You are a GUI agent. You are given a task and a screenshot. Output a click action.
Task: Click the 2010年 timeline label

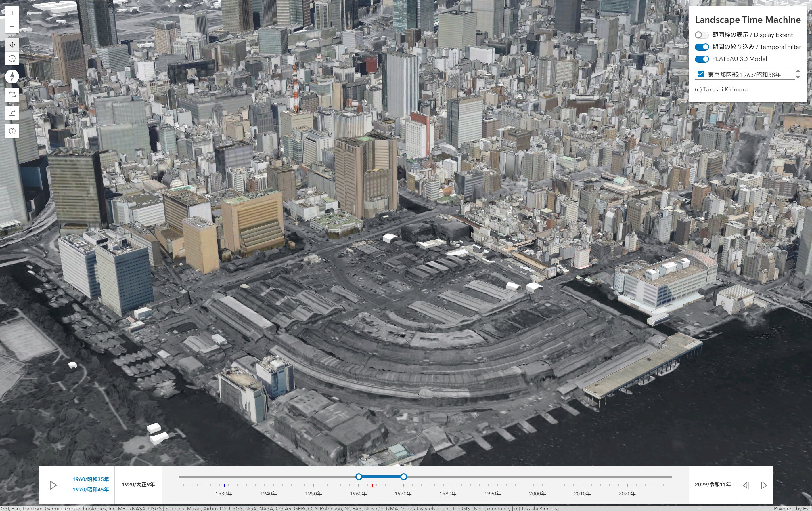pyautogui.click(x=582, y=493)
